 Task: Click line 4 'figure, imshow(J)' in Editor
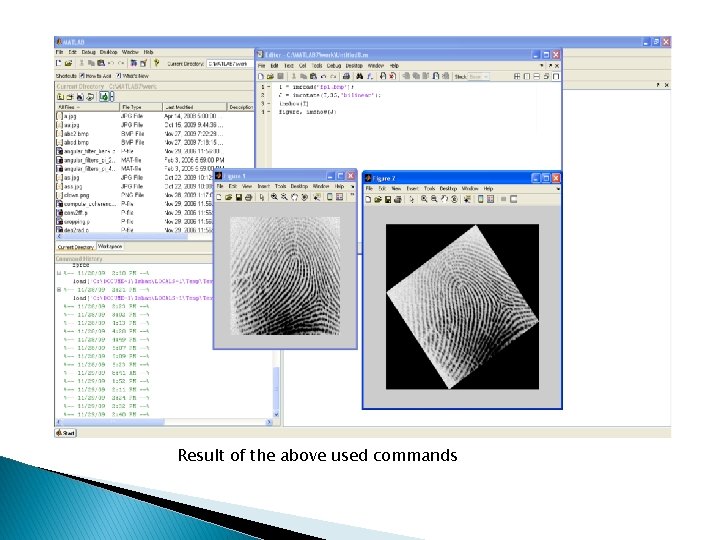point(308,112)
